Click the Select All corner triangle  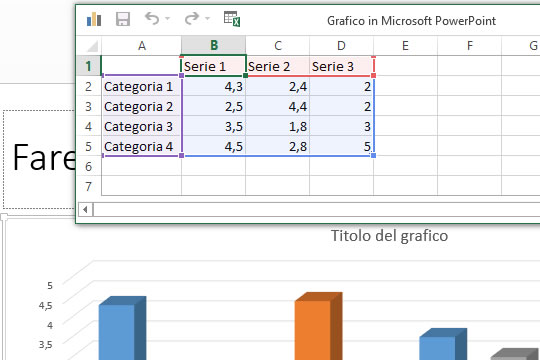(x=92, y=46)
